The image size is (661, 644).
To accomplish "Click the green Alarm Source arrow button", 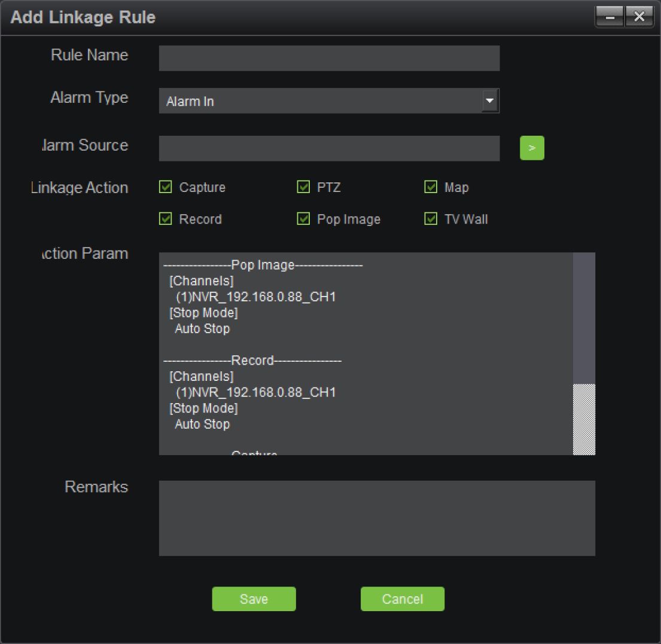I will coord(532,148).
